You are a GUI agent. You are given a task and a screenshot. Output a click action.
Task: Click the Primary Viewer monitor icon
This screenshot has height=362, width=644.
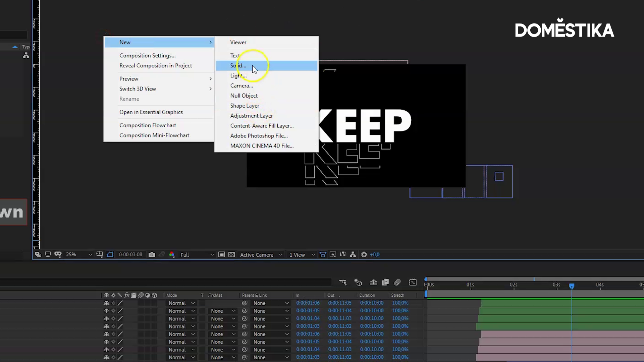coord(48,254)
